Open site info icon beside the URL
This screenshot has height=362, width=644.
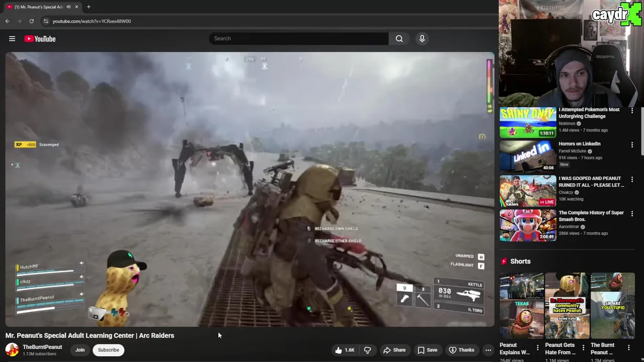(46, 21)
